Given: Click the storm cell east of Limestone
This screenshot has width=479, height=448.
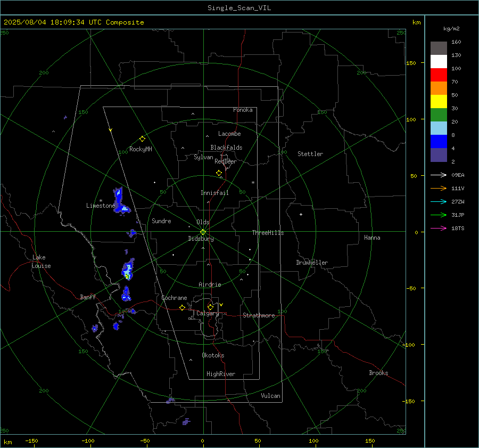Looking at the screenshot, I should pos(121,201).
